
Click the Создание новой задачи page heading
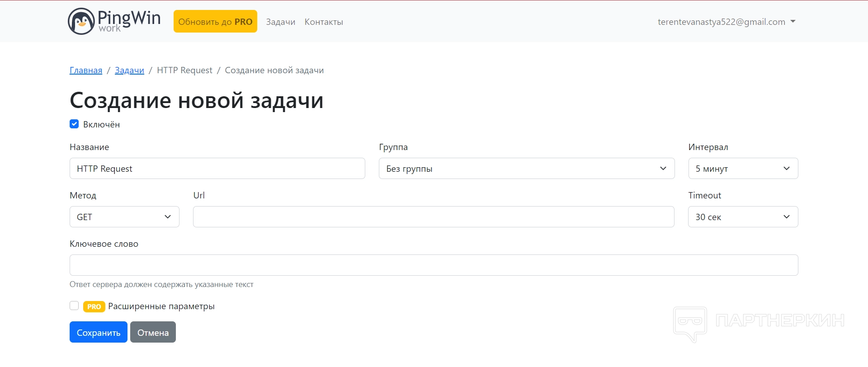click(197, 101)
